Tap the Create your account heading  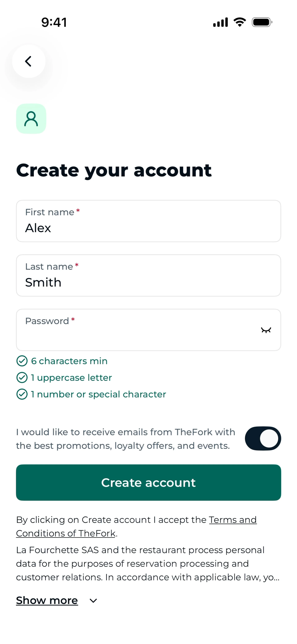pos(114,170)
